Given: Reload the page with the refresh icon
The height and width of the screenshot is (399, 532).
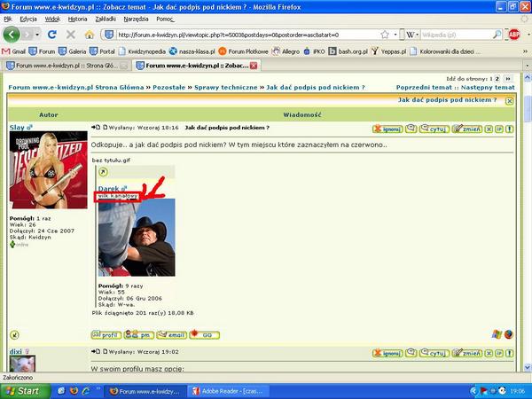Looking at the screenshot, I should (51, 35).
